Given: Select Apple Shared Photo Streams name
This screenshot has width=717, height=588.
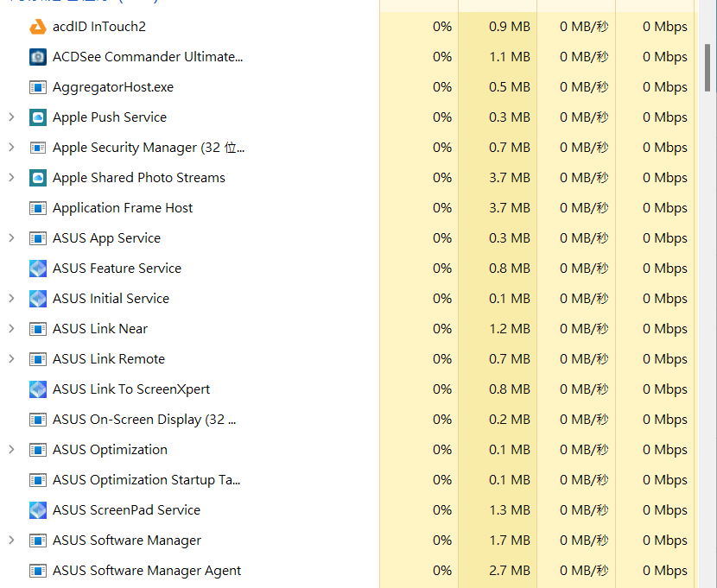Looking at the screenshot, I should click(x=138, y=178).
